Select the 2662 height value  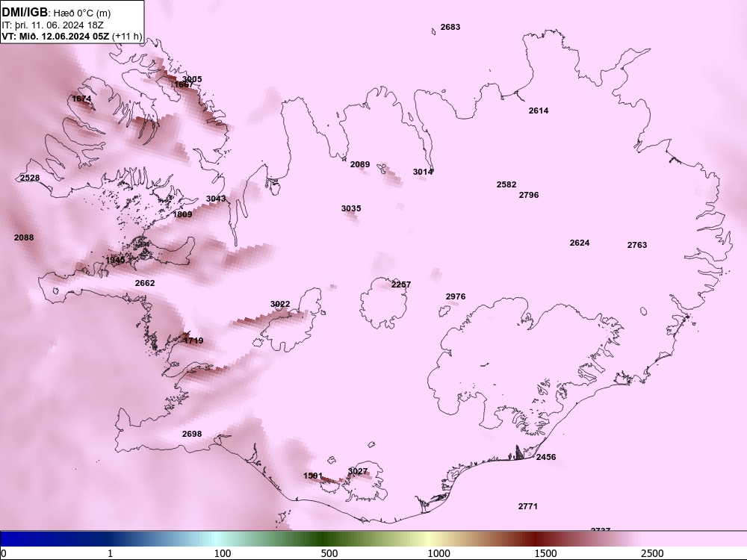tap(145, 283)
